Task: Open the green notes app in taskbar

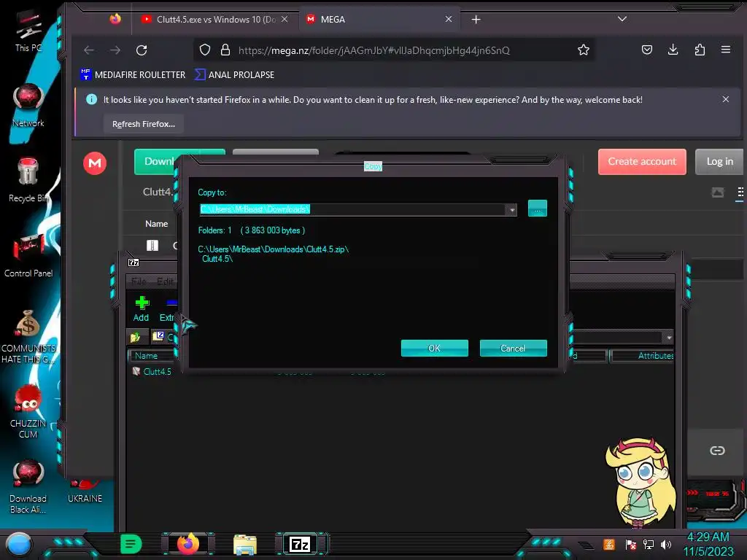Action: 131,544
